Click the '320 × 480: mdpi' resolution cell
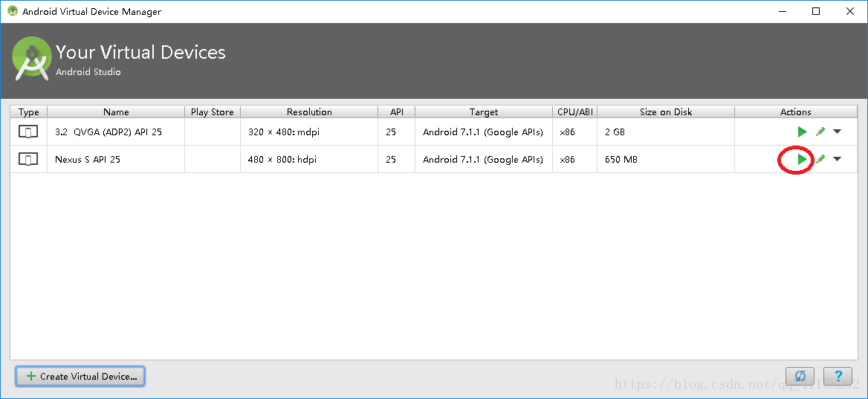The height and width of the screenshot is (399, 868). (309, 132)
